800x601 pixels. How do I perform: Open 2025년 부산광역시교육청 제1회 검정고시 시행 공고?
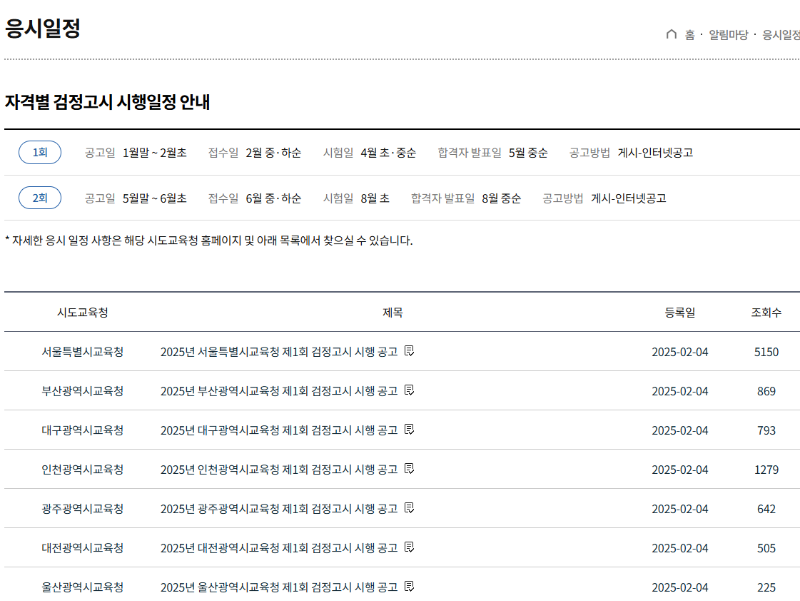click(279, 391)
